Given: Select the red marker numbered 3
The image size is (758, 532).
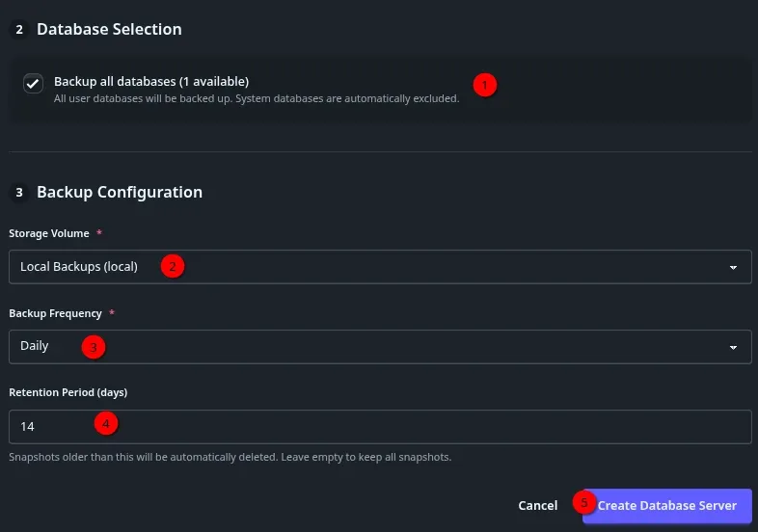Looking at the screenshot, I should [93, 347].
